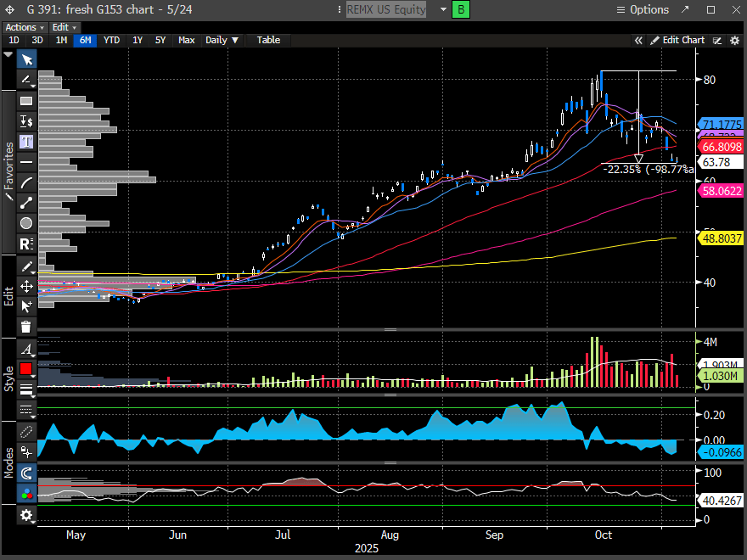Screen dimensions: 747x560
Task: Select the circle shape tool
Action: coord(26,223)
